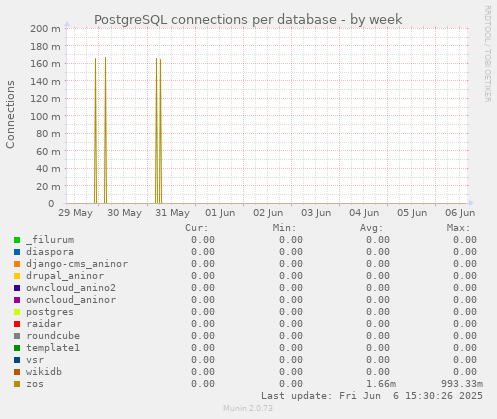Click the raidar red legend swatch
The image size is (497, 419).
(17, 324)
